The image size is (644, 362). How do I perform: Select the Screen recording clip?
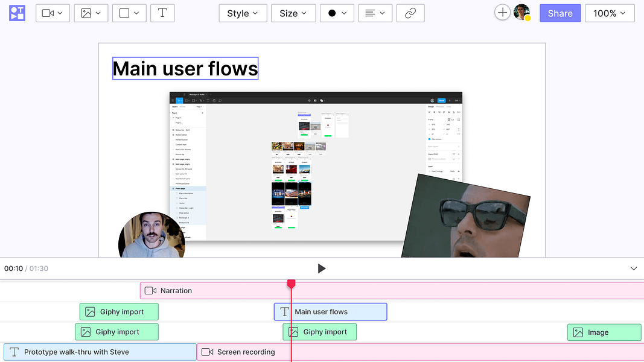(x=421, y=352)
